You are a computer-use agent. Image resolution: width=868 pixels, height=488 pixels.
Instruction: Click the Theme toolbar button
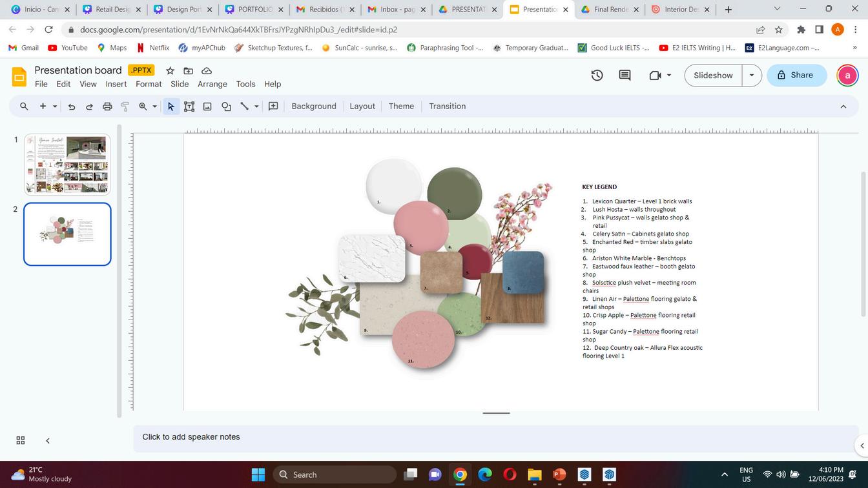(x=401, y=107)
